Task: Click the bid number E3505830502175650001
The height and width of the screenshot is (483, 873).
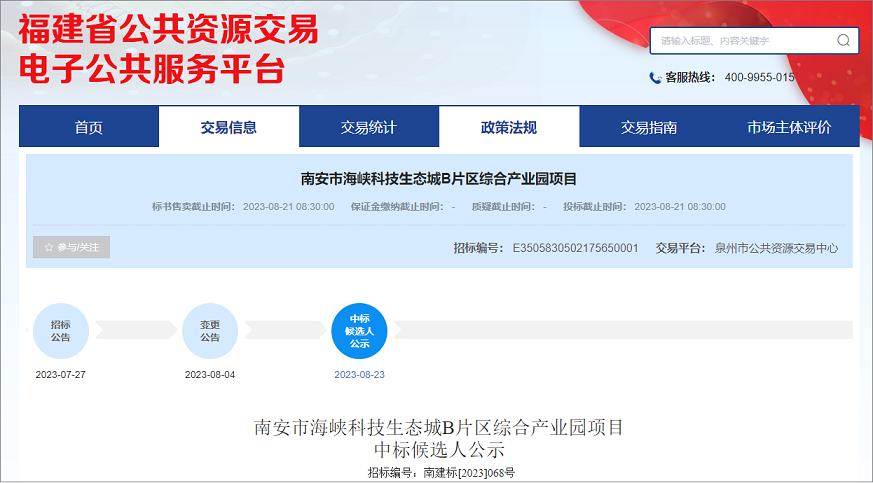Action: click(x=575, y=248)
